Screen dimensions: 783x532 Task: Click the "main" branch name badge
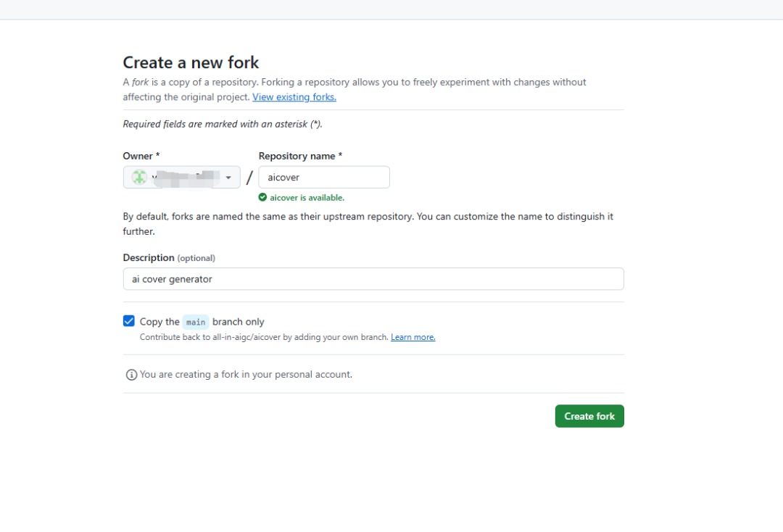(196, 322)
